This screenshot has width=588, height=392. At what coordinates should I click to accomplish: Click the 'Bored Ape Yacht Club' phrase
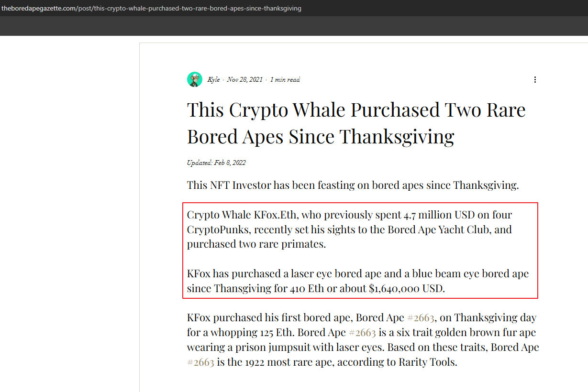click(x=439, y=229)
